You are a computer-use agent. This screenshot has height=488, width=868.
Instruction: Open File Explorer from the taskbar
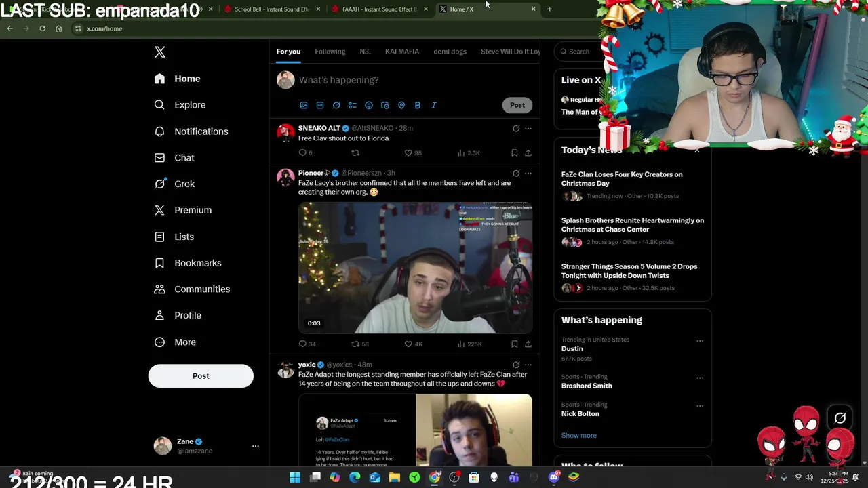click(x=395, y=477)
